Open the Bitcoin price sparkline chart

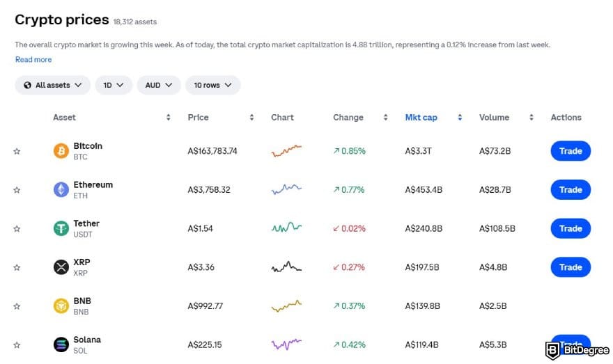286,151
